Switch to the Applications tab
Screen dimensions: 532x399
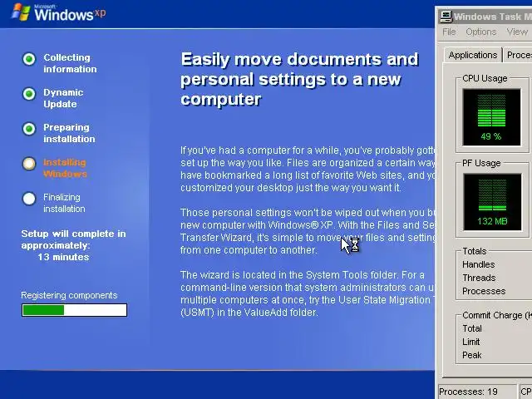[x=473, y=55]
